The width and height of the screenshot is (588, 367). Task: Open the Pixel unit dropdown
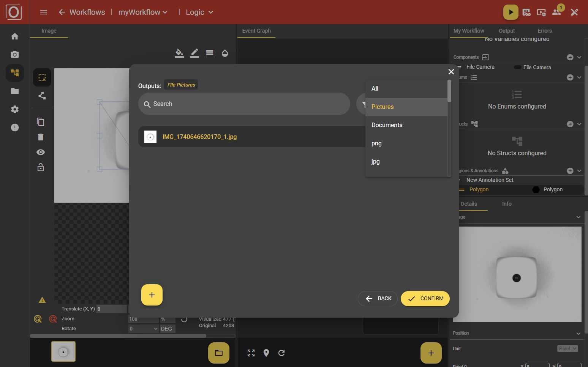pos(567,348)
